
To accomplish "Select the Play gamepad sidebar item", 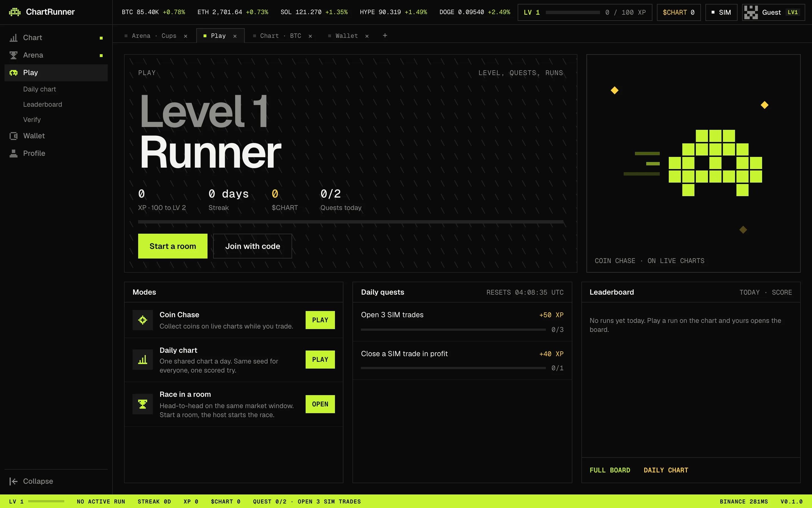I will point(56,73).
